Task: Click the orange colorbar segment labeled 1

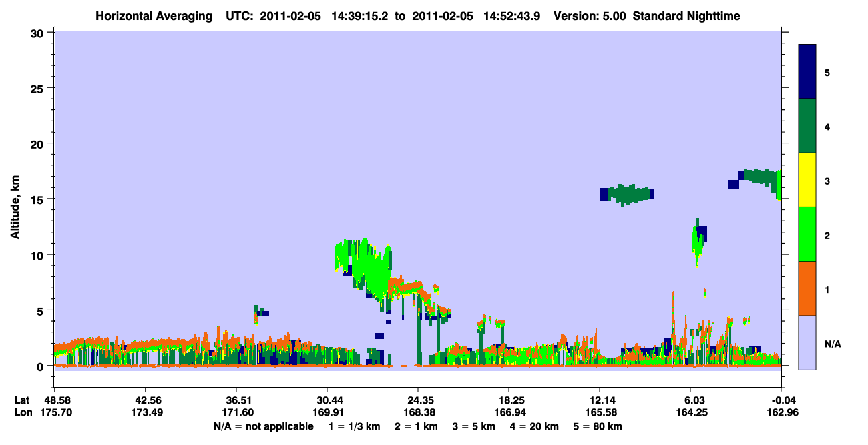Action: point(807,288)
